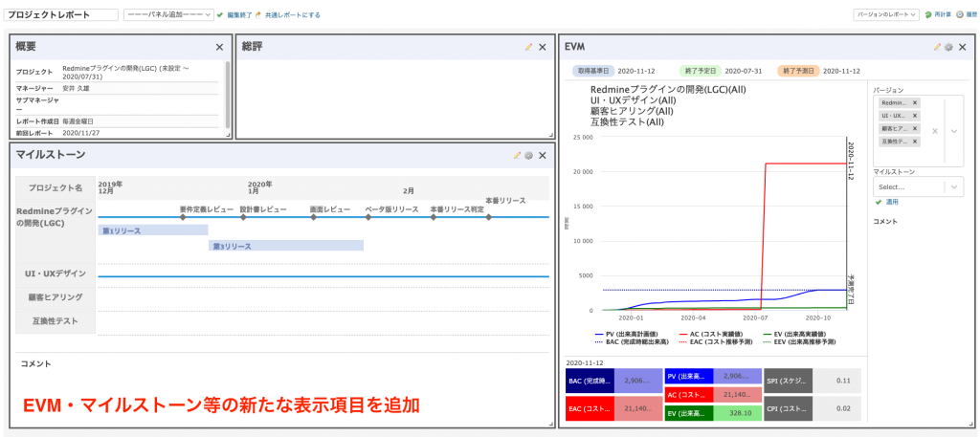Click the 終了予測日 label badge
The height and width of the screenshot is (437, 980).
pos(797,71)
